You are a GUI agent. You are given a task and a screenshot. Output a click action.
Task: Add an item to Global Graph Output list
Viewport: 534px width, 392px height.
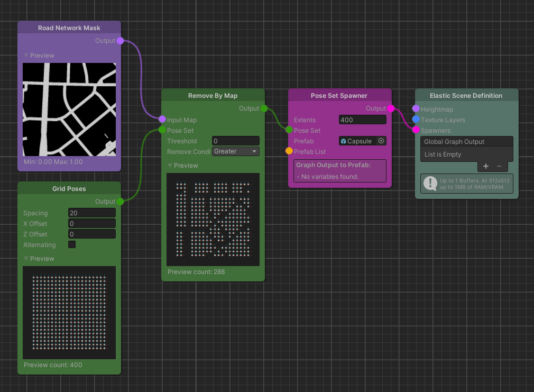pyautogui.click(x=486, y=166)
